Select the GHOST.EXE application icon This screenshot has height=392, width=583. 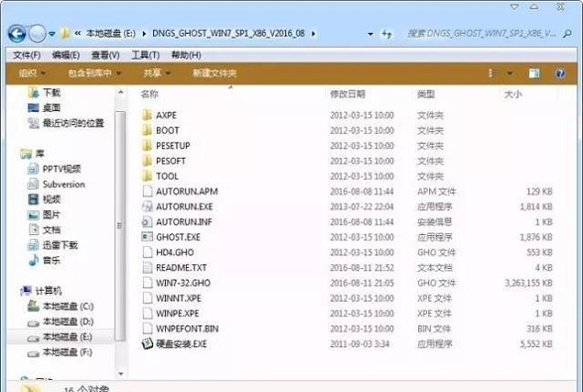[x=147, y=236]
